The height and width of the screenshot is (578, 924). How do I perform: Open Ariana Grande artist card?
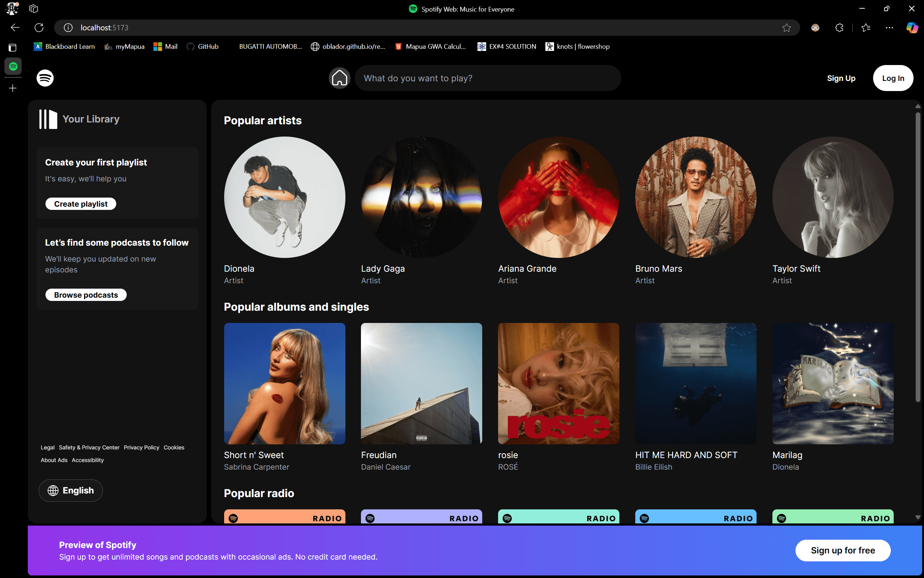point(559,210)
